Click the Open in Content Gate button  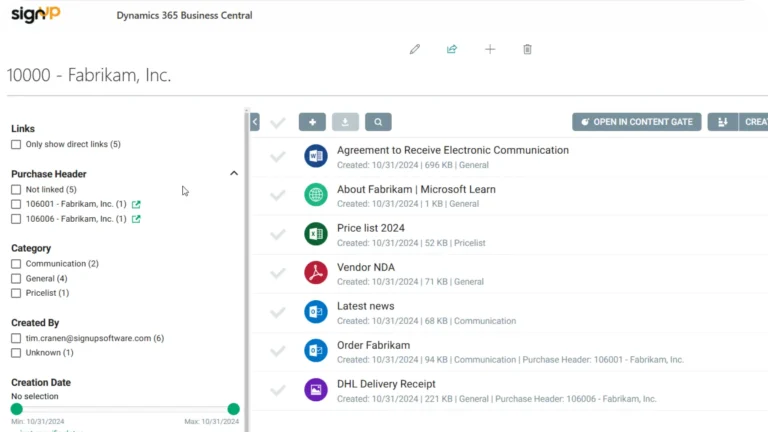click(636, 122)
